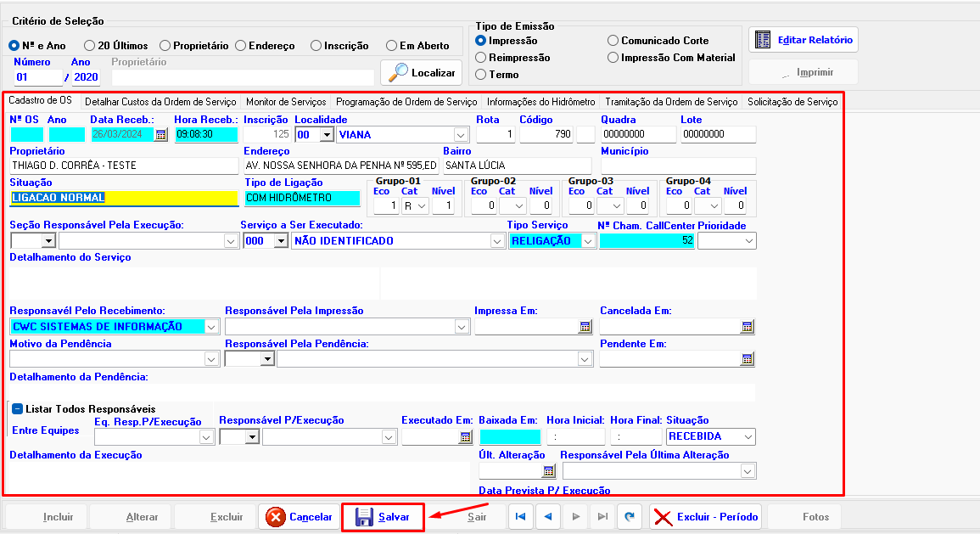
Task: Go to the first record arrow
Action: click(520, 516)
